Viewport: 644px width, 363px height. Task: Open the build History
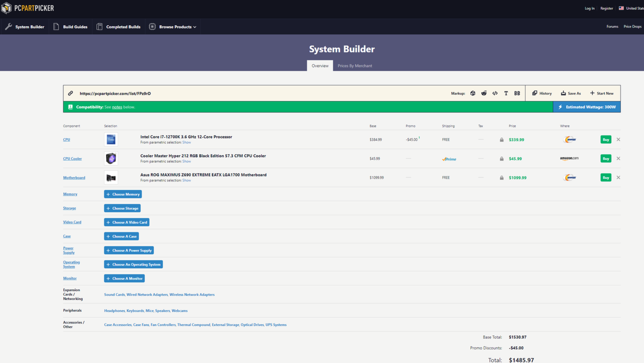(x=542, y=93)
